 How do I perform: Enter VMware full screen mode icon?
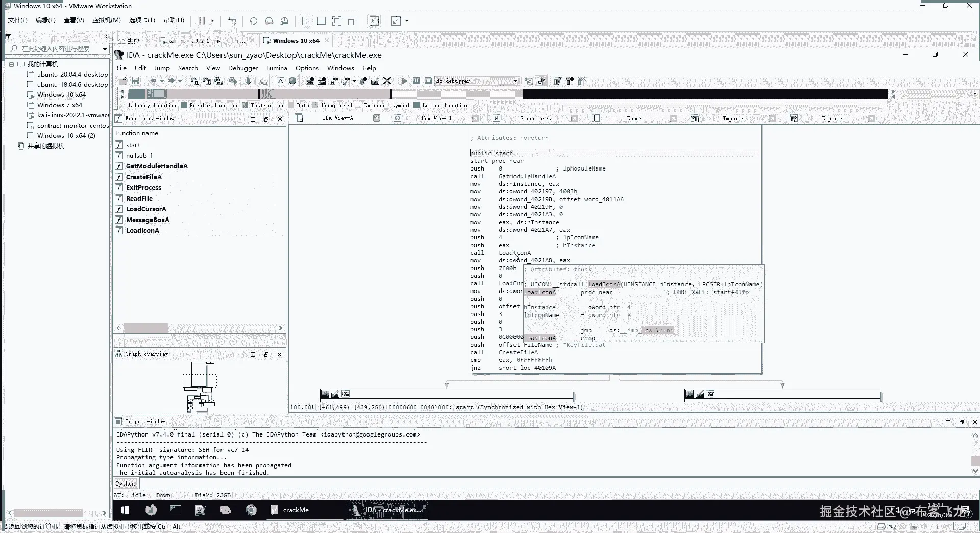pos(337,21)
